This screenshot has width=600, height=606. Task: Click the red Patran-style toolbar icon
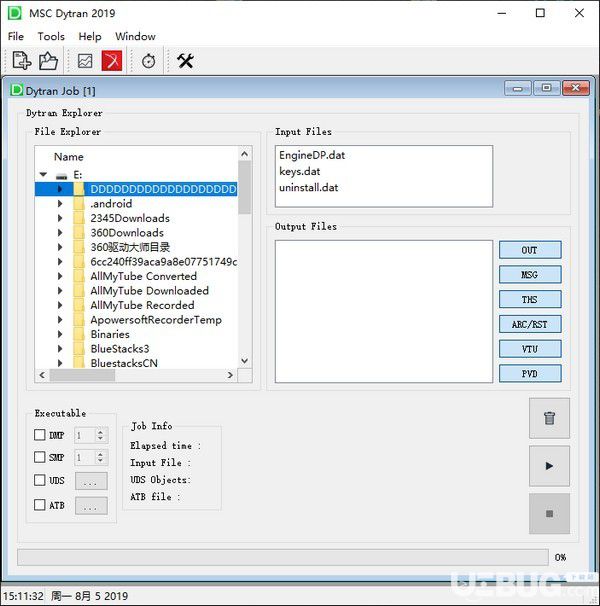pos(112,61)
